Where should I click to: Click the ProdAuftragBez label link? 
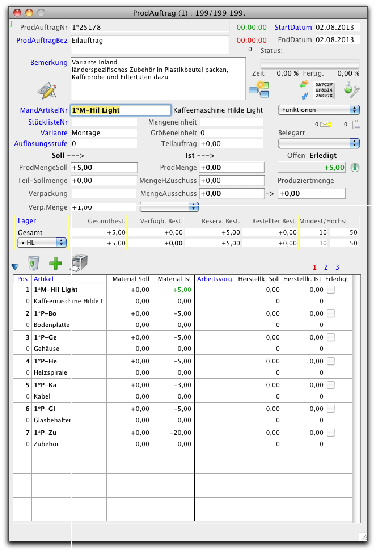[x=42, y=40]
